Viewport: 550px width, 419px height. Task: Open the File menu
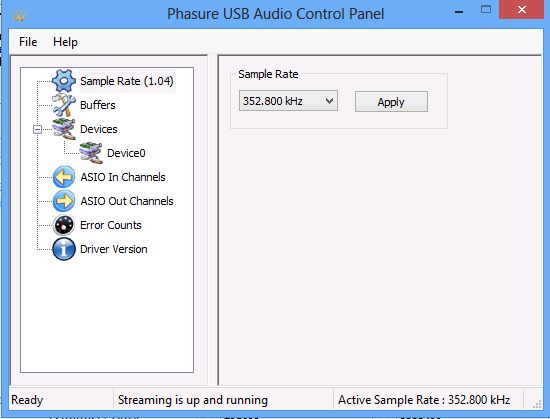coord(28,42)
